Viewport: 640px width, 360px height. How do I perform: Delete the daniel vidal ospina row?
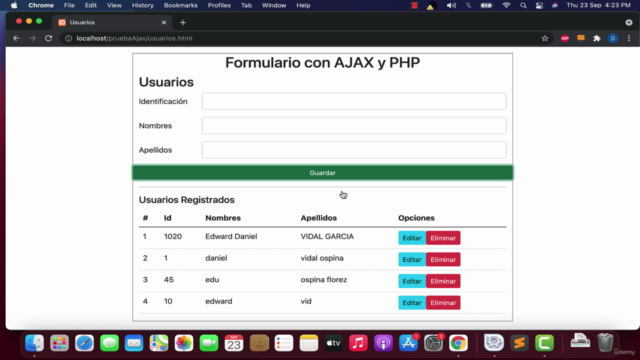click(443, 260)
